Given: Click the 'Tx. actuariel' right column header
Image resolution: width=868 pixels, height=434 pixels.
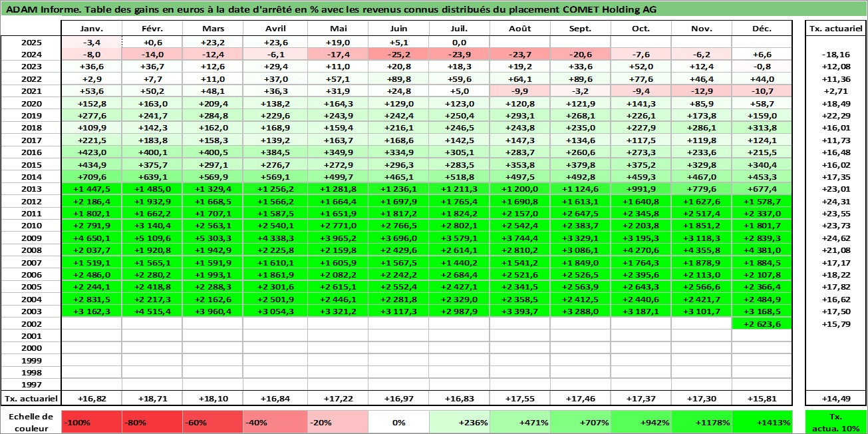Looking at the screenshot, I should [x=836, y=29].
